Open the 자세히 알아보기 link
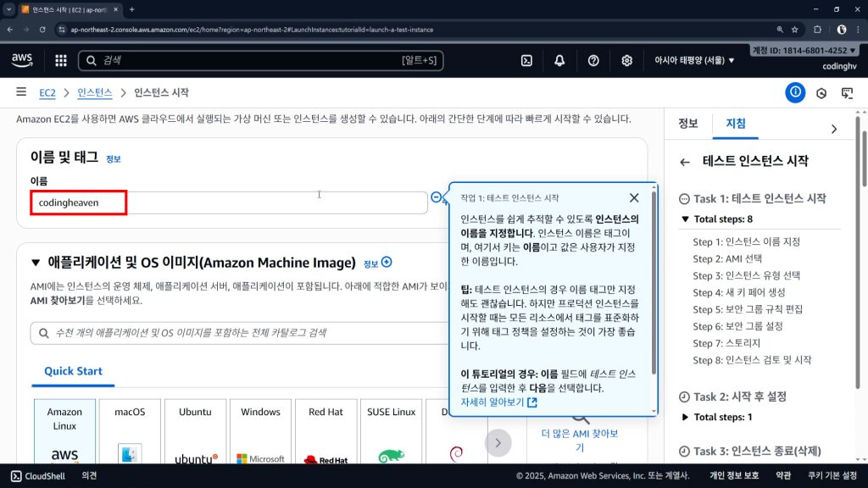 498,402
